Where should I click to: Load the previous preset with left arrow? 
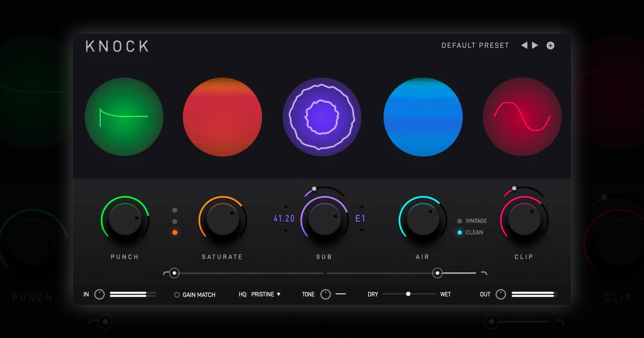coord(524,45)
